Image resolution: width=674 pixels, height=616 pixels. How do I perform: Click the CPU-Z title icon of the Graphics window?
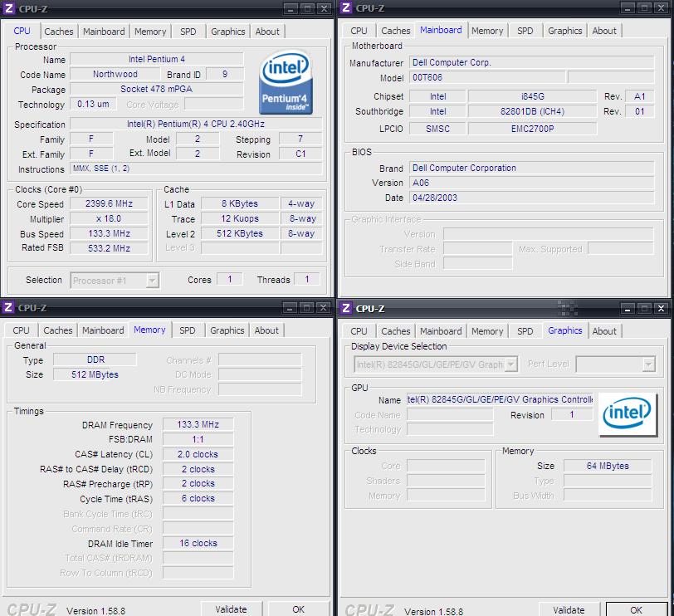[345, 308]
